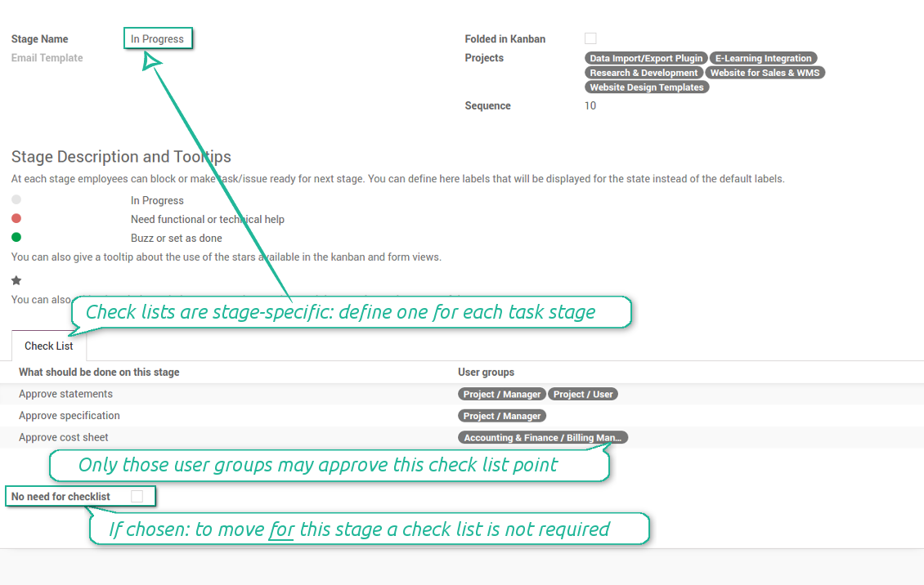Click the Need functional or technical help label

click(208, 219)
